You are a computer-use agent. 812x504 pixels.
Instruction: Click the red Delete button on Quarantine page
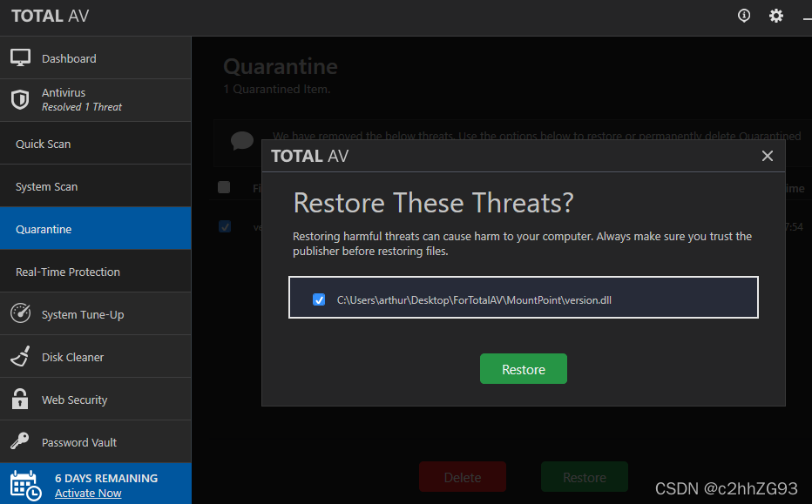pos(463,477)
